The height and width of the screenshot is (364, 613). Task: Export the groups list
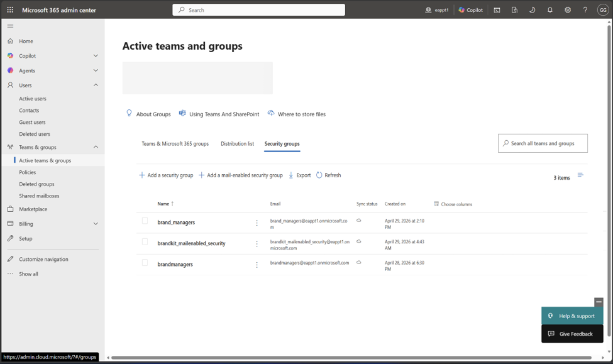tap(299, 175)
